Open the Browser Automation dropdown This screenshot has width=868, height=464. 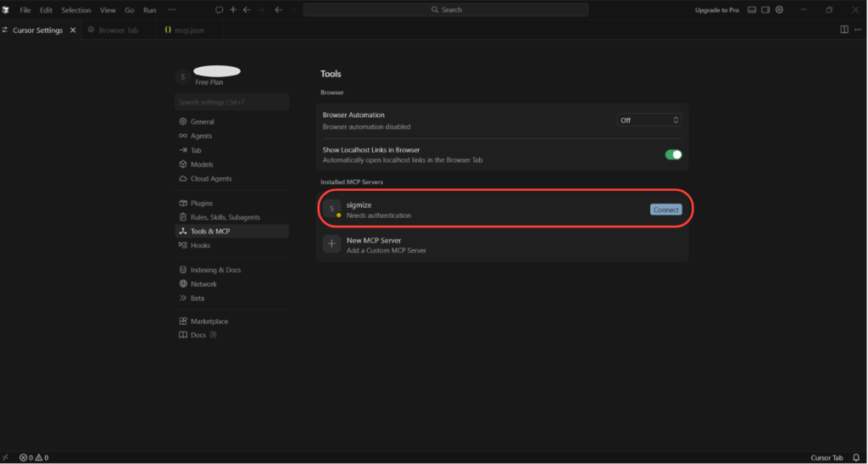[649, 120]
